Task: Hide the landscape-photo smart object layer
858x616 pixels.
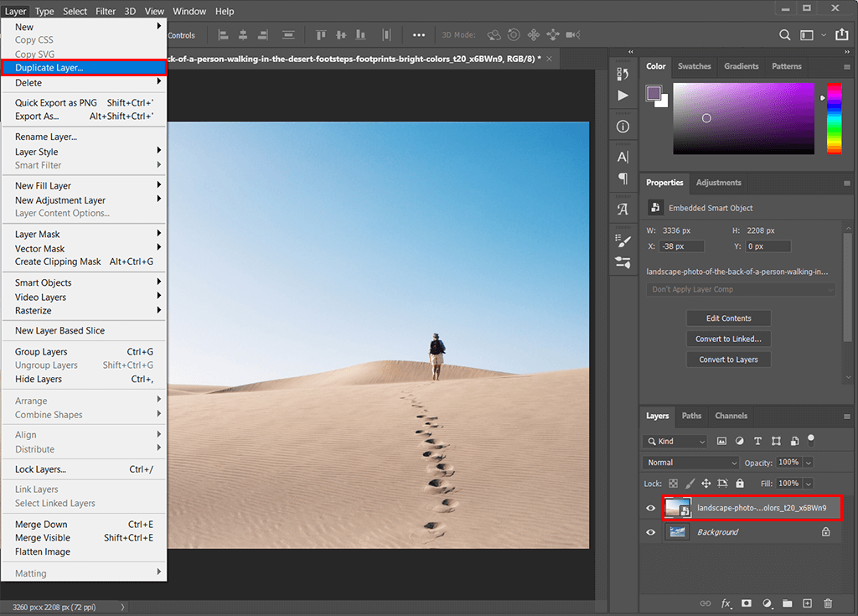Action: (x=650, y=508)
